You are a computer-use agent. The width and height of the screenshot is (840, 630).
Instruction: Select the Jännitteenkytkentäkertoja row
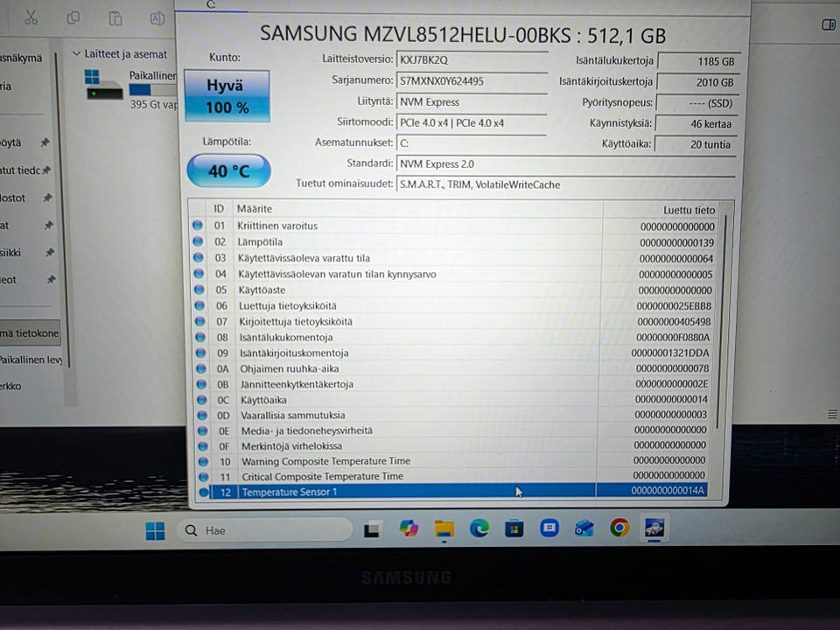click(x=453, y=384)
